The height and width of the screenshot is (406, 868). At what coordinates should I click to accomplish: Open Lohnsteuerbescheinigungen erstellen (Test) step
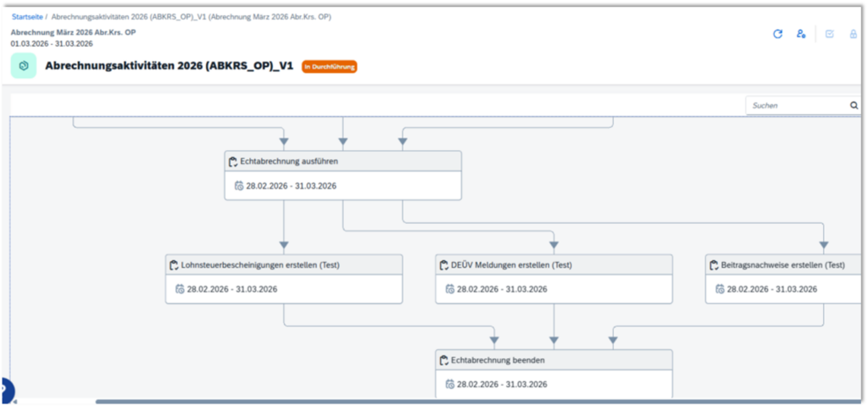coord(260,265)
